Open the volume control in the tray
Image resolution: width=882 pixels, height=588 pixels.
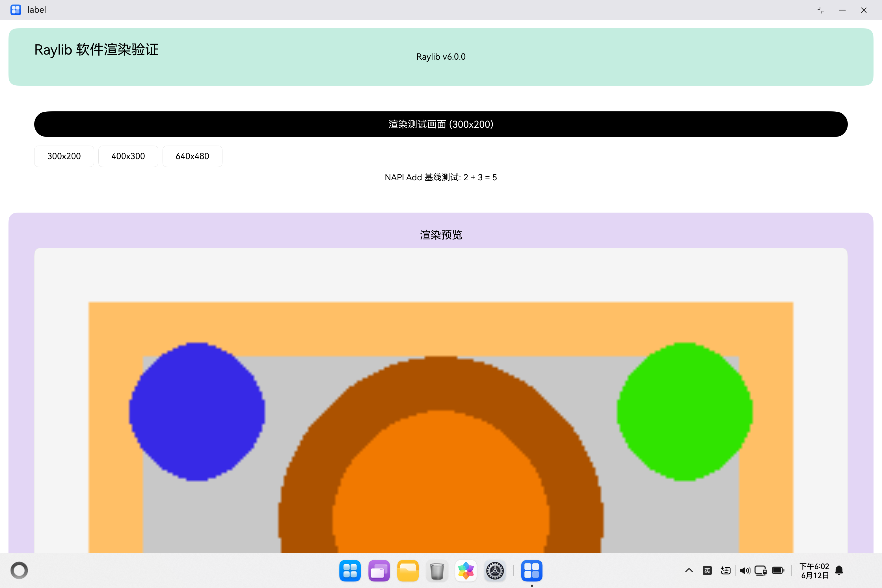coord(745,570)
